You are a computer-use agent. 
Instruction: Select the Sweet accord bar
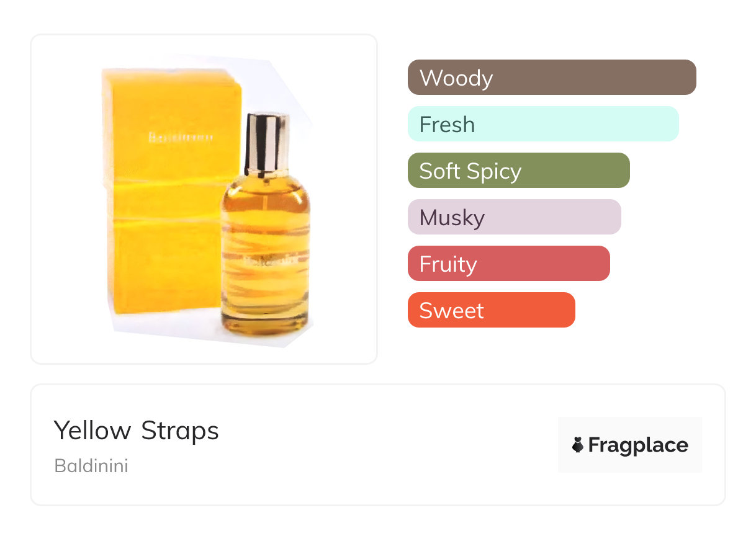tap(492, 310)
